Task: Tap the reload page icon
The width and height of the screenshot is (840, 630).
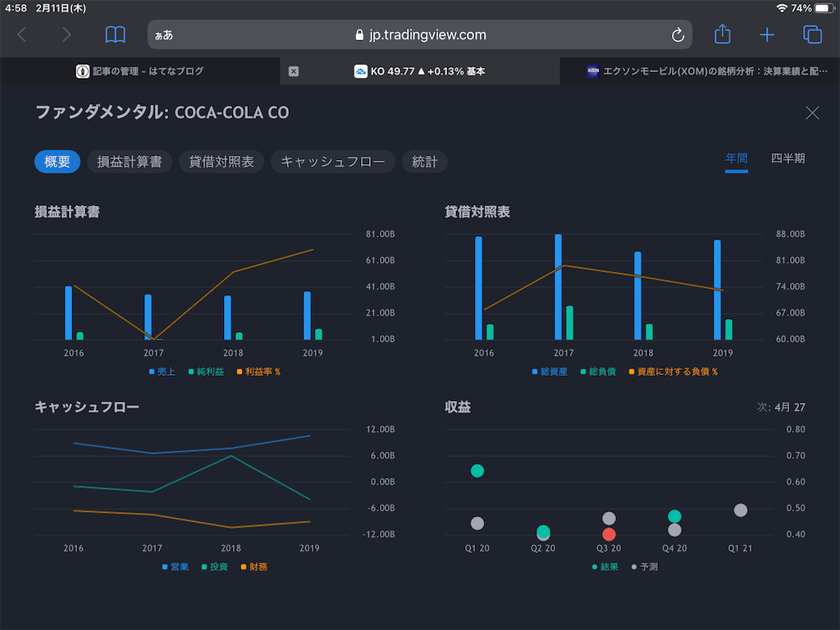Action: point(678,34)
